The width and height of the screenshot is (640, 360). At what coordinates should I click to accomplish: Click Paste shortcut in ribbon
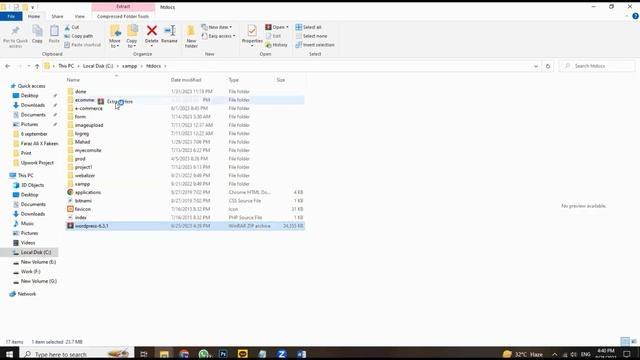[x=82, y=45]
